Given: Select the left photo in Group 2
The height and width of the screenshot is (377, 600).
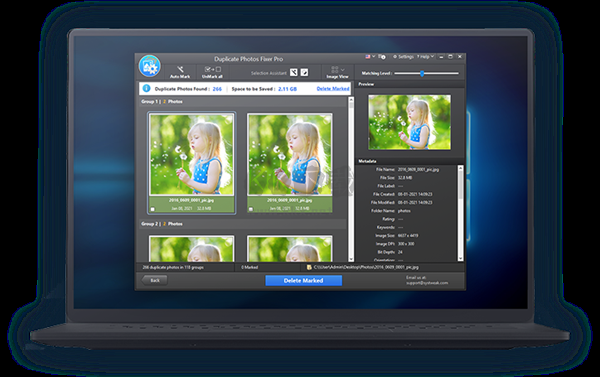Looking at the screenshot, I should [192, 249].
